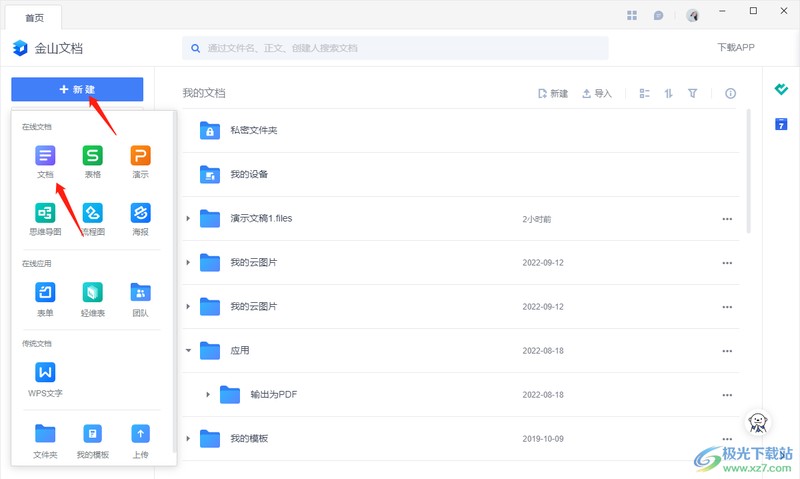This screenshot has width=800, height=479.
Task: Open the assistant mascot icon
Action: [x=758, y=422]
